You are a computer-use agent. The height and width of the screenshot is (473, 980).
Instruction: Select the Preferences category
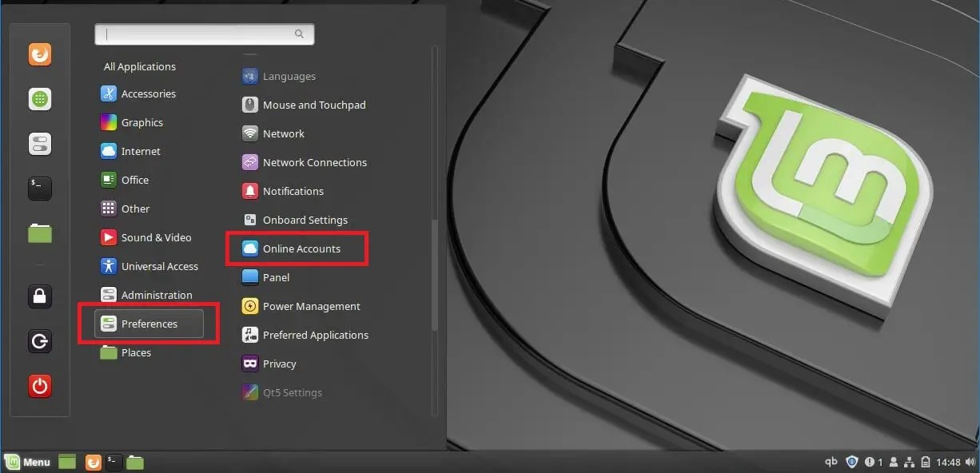(x=149, y=324)
